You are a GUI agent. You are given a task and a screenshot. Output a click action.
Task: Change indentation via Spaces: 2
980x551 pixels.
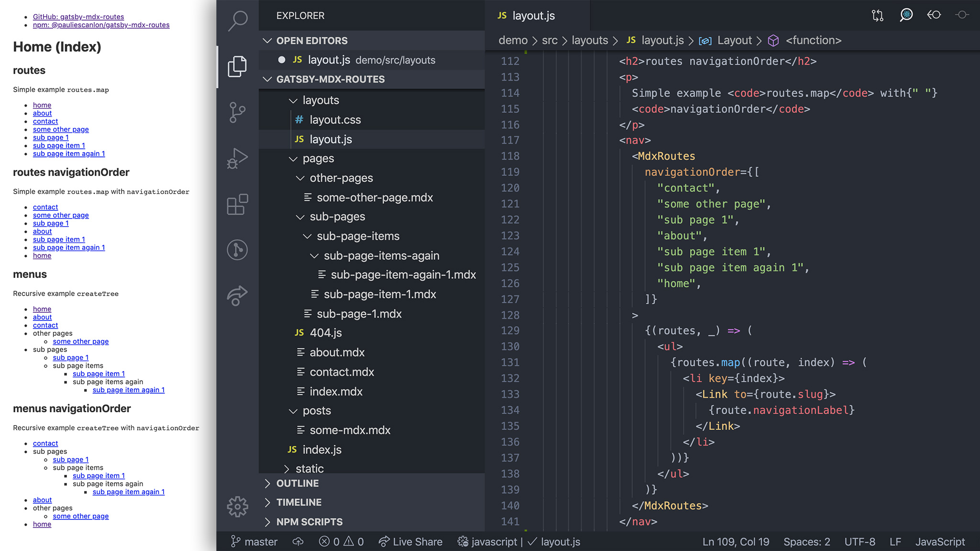click(x=807, y=541)
